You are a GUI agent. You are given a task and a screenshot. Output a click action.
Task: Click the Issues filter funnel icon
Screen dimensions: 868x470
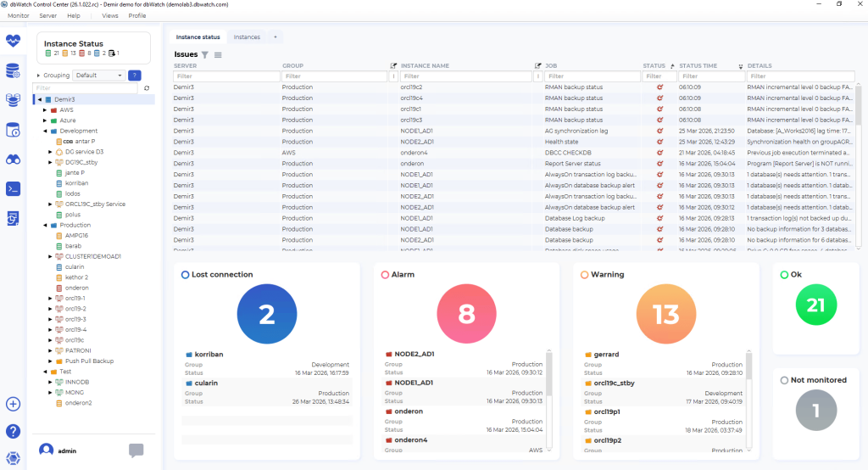[205, 54]
